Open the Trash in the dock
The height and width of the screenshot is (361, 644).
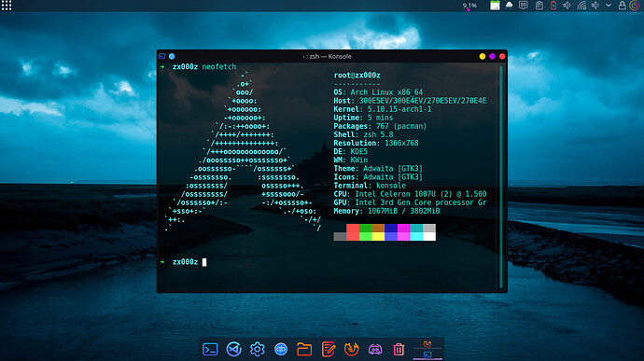coord(399,350)
